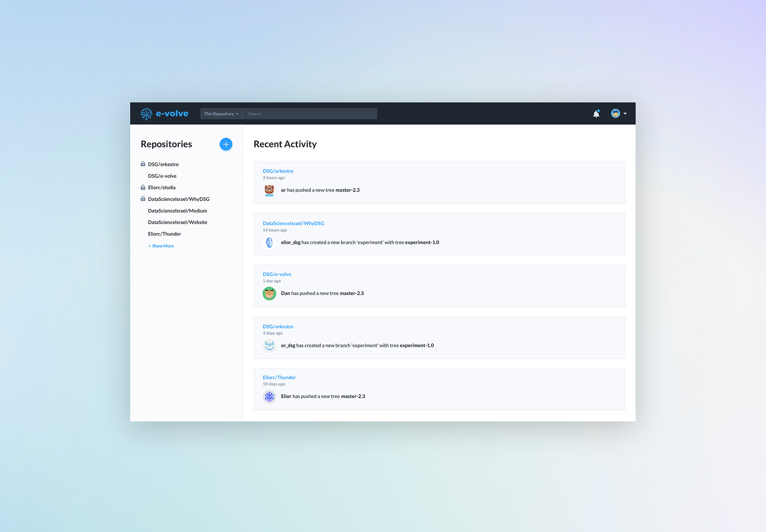The height and width of the screenshot is (532, 766).
Task: Open the This Repository scope dropdown
Action: [x=221, y=114]
